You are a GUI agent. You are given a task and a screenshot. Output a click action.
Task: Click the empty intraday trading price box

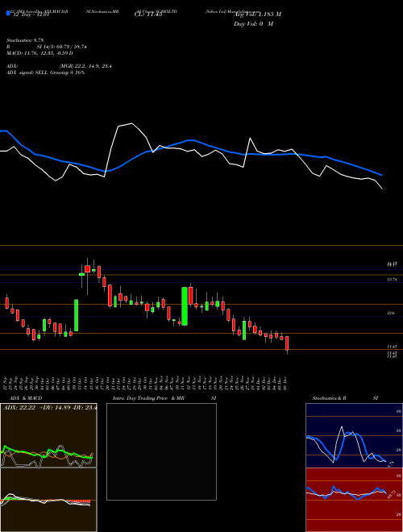[161, 451]
